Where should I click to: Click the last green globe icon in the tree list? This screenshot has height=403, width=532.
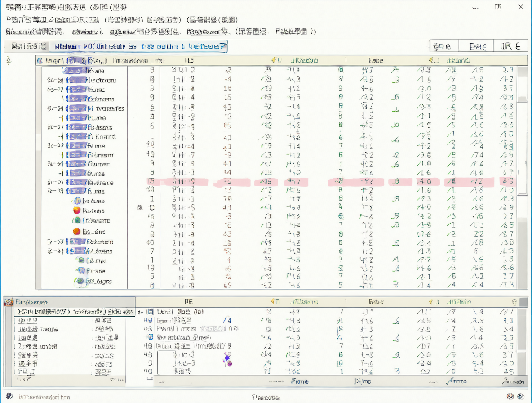click(x=80, y=281)
